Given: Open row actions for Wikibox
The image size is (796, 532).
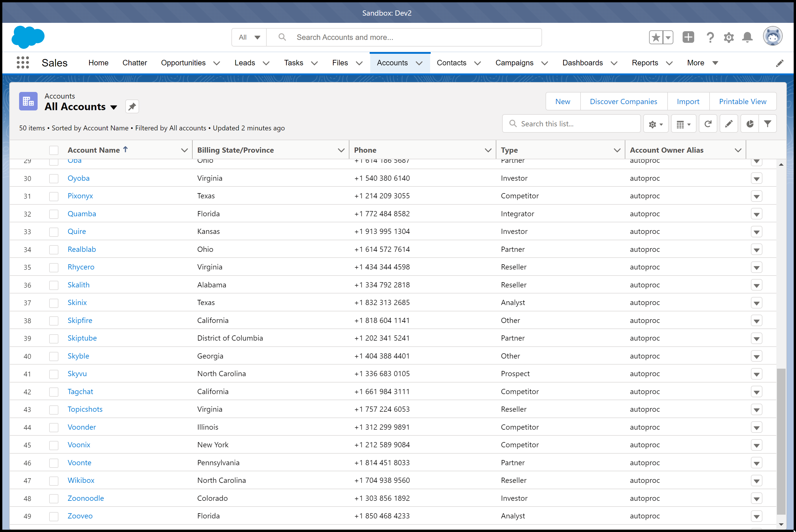Looking at the screenshot, I should coord(756,481).
